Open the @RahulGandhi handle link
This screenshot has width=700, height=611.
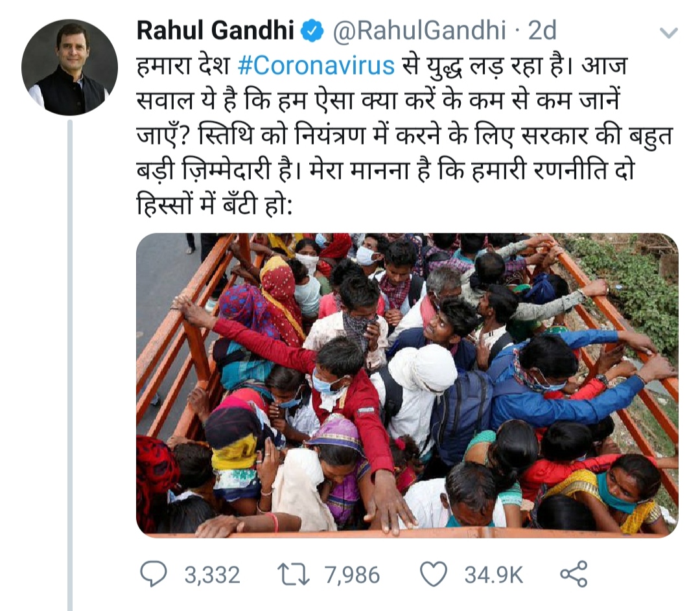tap(419, 30)
